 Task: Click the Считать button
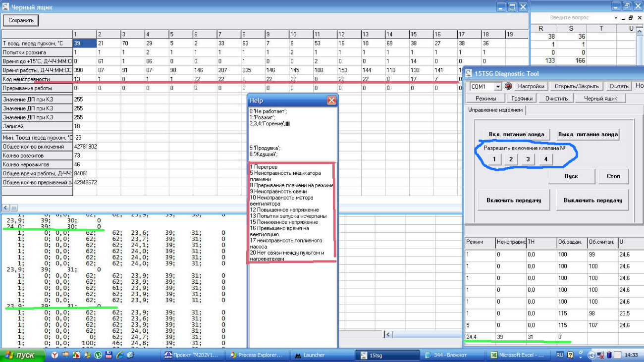(619, 86)
